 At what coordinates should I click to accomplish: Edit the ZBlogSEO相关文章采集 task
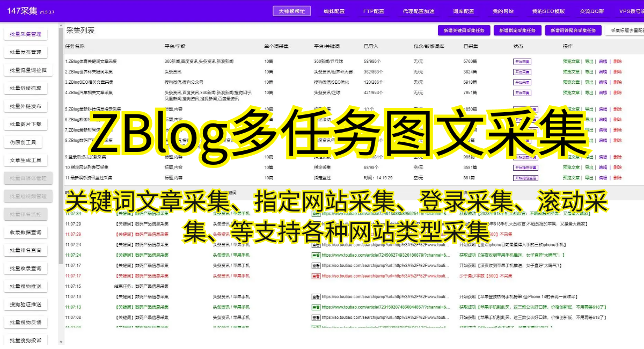[x=603, y=83]
